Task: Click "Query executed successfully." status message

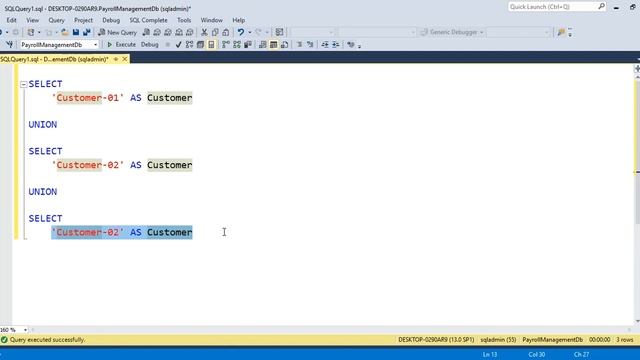Action: (47, 340)
